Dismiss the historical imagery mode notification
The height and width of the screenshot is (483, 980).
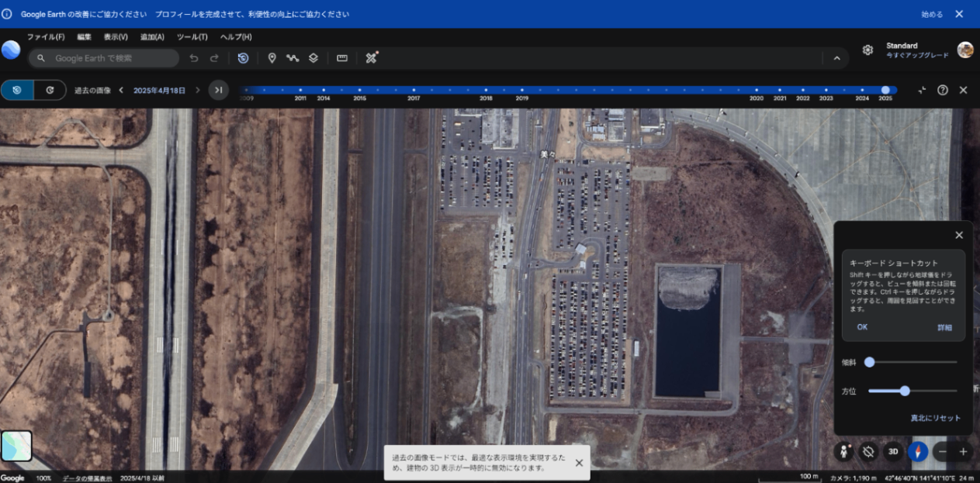coord(579,463)
